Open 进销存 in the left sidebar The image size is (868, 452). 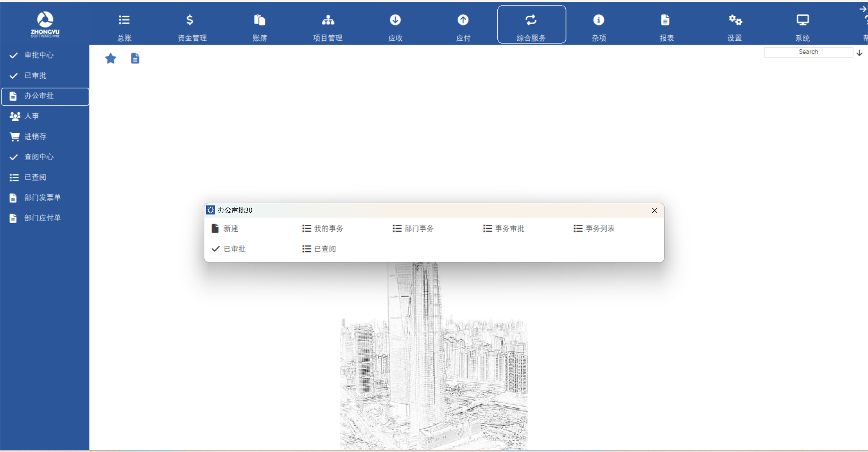(x=35, y=137)
